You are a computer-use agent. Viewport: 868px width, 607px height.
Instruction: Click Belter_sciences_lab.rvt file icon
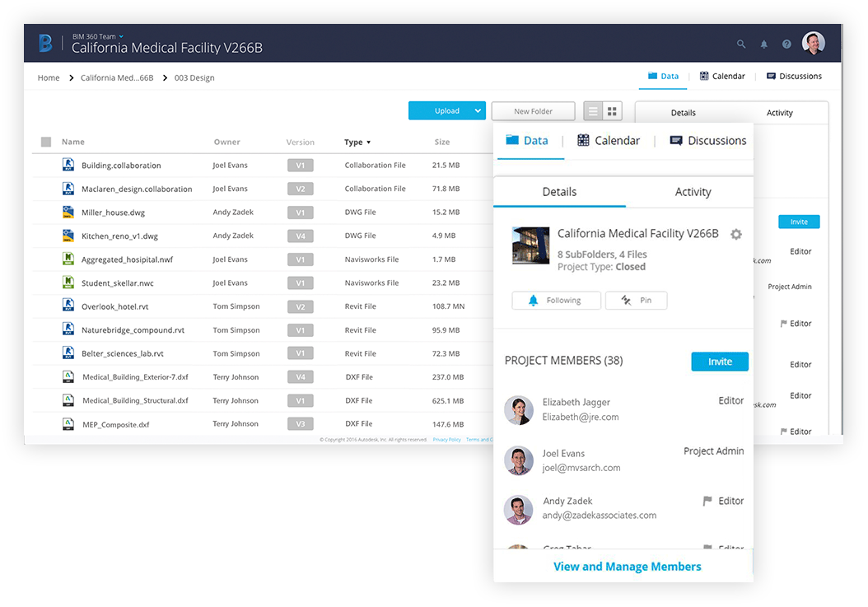pos(68,353)
